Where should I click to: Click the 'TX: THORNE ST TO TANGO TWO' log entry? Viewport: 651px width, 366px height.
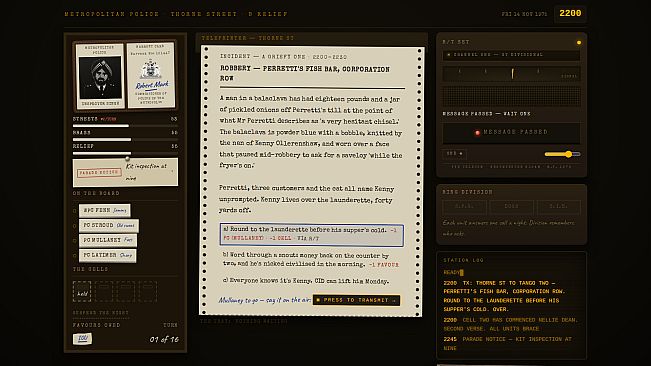coord(504,296)
